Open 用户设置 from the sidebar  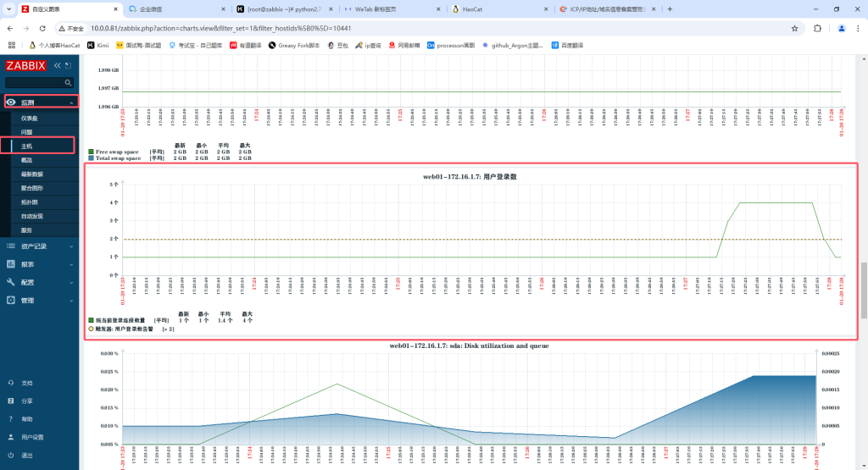tap(32, 437)
